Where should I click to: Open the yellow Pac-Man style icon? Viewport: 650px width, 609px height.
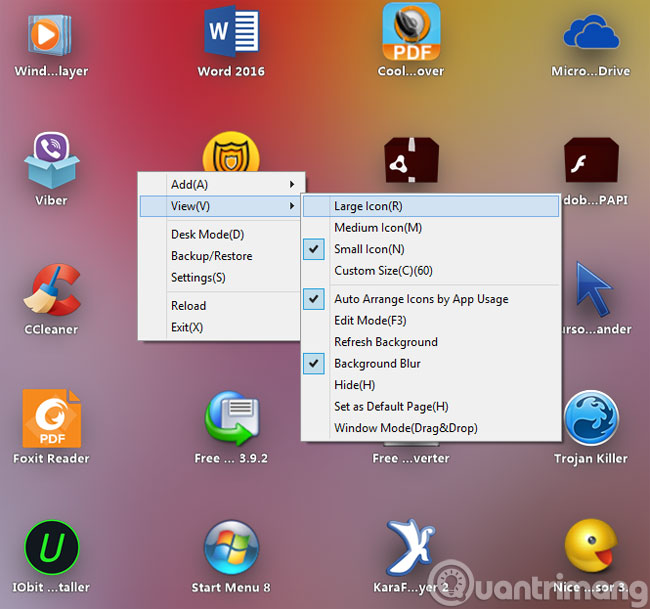coord(591,546)
